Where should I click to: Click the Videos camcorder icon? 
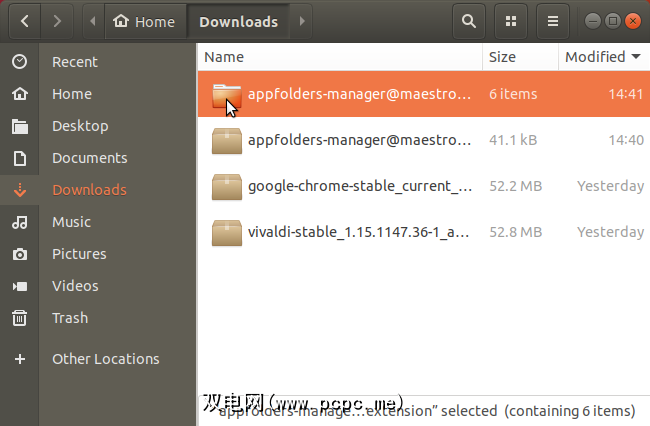19,286
